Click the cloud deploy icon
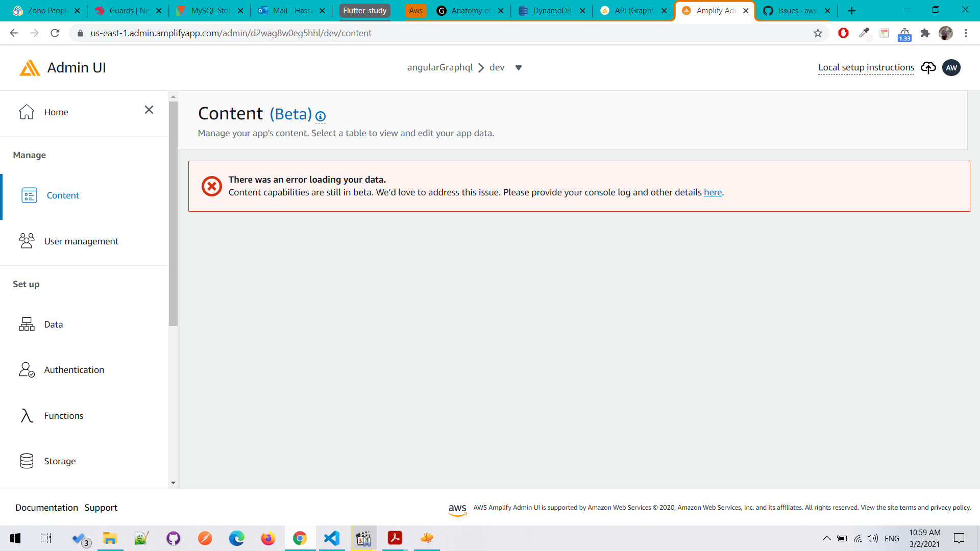The height and width of the screenshot is (551, 980). pos(928,67)
